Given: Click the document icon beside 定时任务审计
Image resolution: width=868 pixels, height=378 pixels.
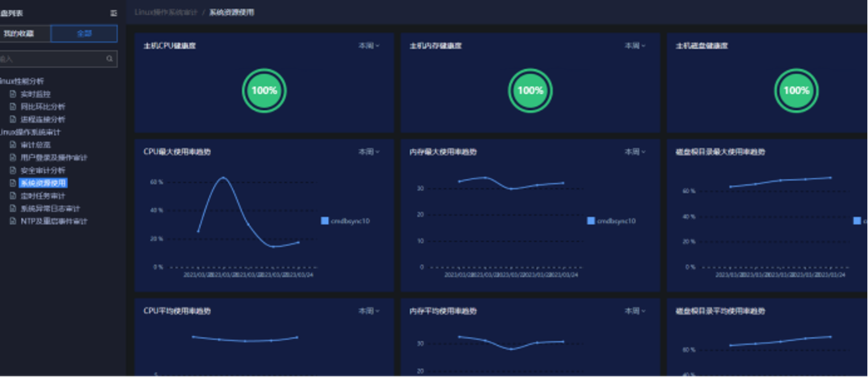Looking at the screenshot, I should click(14, 195).
